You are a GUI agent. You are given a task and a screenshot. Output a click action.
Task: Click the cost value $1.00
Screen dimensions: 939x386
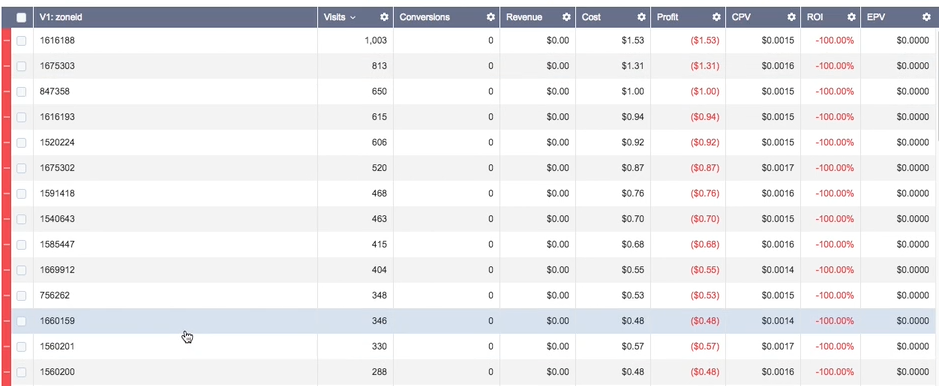click(x=633, y=92)
